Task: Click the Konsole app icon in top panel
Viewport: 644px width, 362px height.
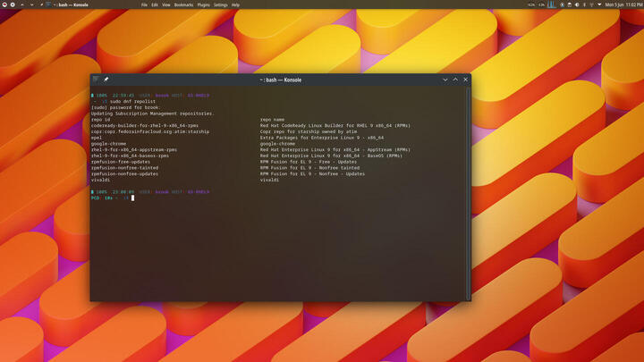Action: click(x=48, y=5)
